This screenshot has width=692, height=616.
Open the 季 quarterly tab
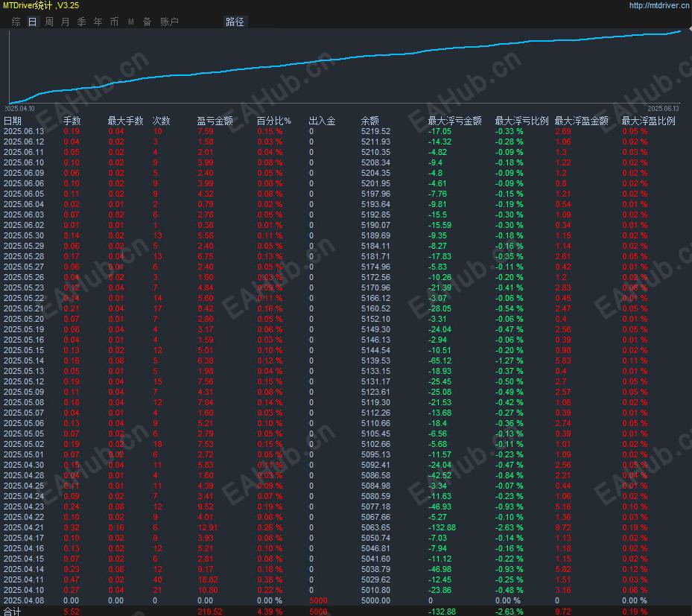[81, 22]
